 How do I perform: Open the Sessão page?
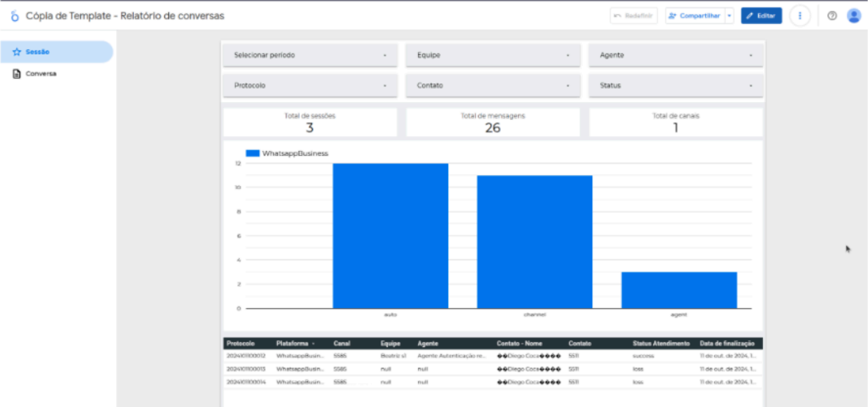click(57, 51)
